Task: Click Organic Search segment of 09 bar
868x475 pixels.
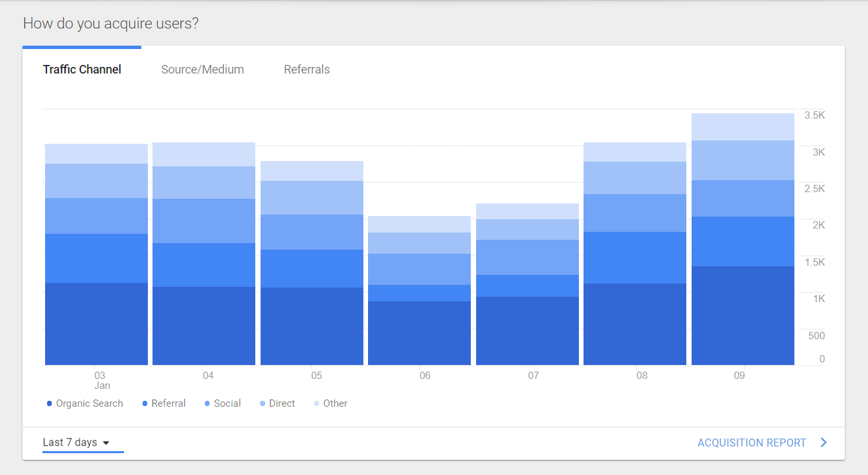Action: pos(743,315)
